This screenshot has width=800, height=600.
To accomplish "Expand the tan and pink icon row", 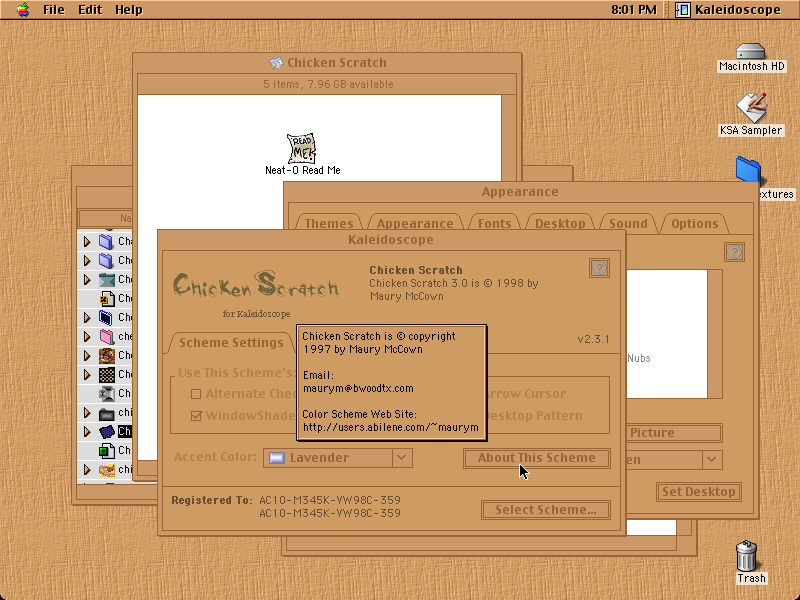I will (x=87, y=469).
